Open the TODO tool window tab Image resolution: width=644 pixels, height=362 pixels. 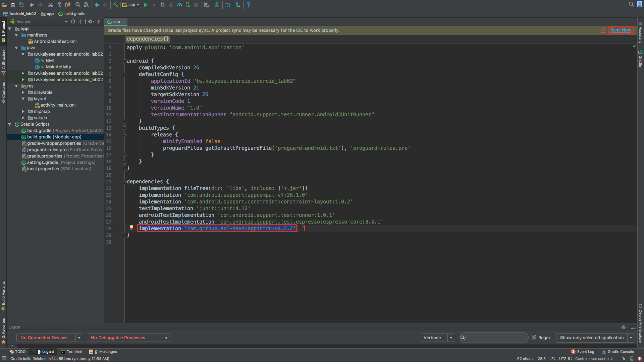[x=17, y=352]
